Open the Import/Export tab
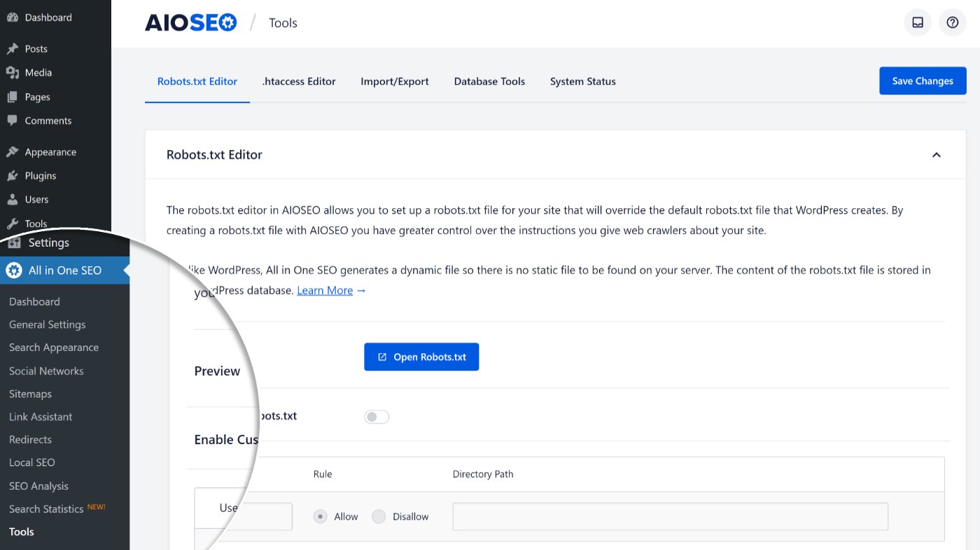 coord(395,81)
